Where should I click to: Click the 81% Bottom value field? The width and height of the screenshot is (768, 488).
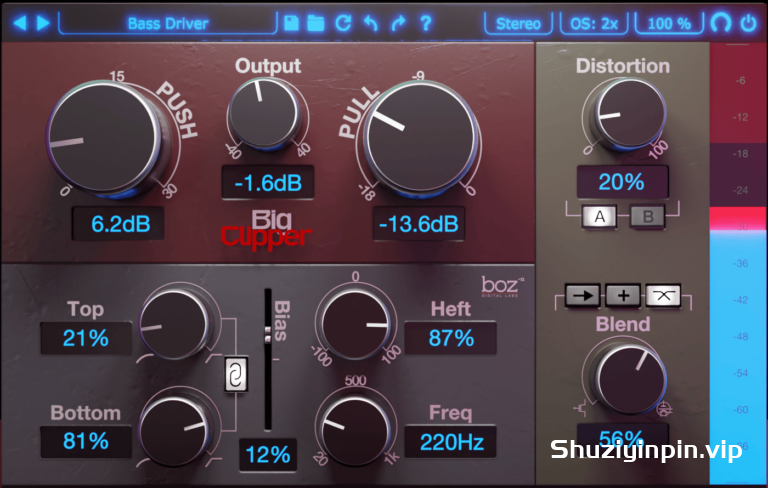[86, 441]
